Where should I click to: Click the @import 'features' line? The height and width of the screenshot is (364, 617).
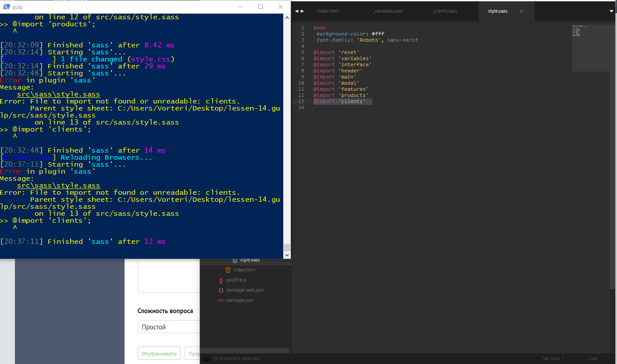pyautogui.click(x=341, y=89)
